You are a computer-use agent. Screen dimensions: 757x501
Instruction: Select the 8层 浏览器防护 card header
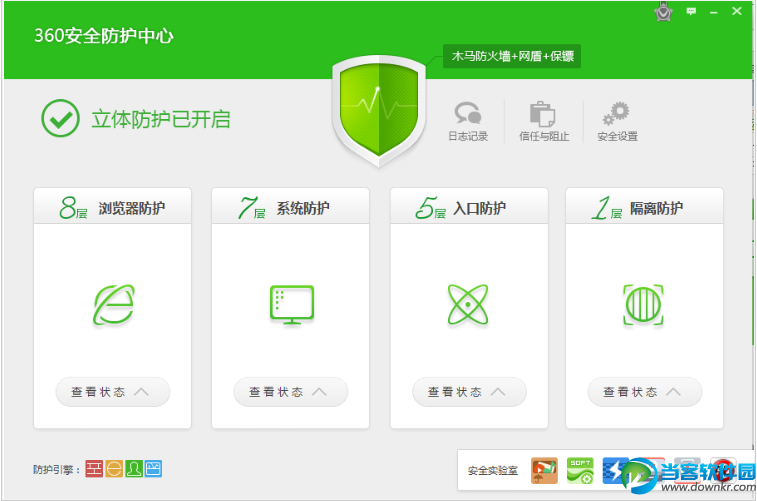coord(112,207)
